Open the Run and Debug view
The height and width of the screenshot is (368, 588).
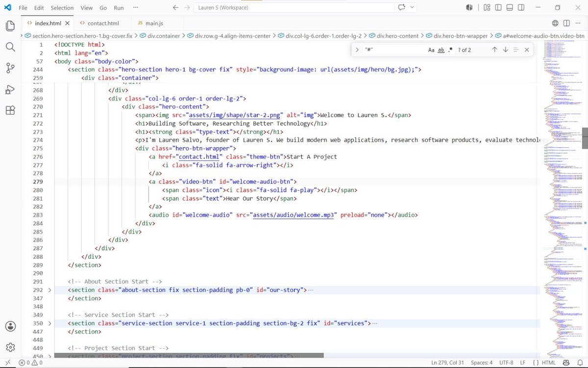click(x=10, y=89)
